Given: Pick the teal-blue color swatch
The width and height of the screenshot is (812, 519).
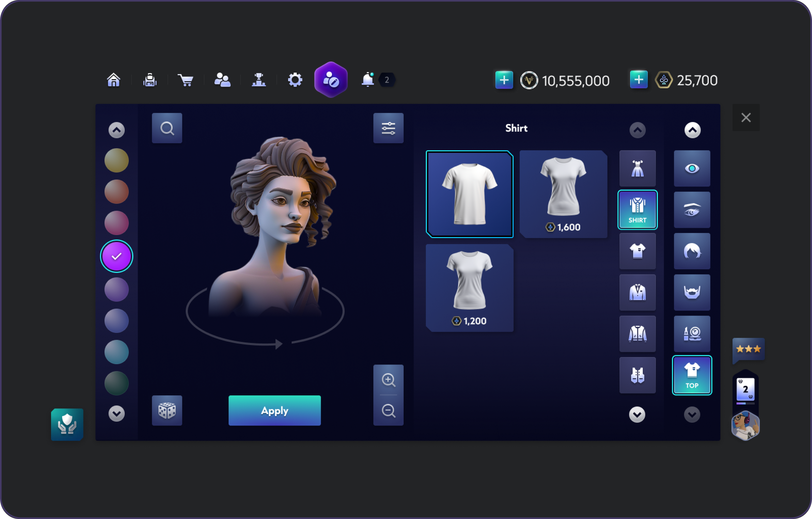Looking at the screenshot, I should pyautogui.click(x=116, y=352).
